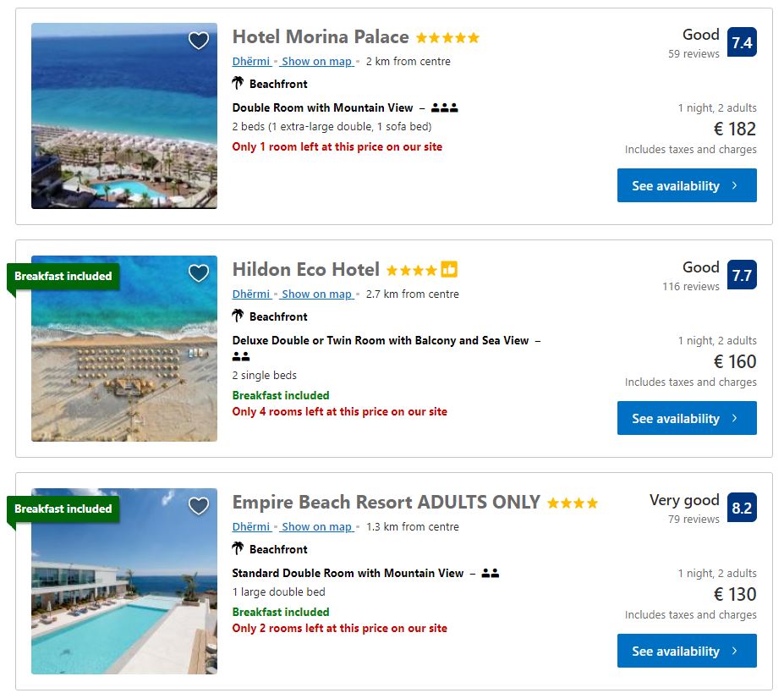The image size is (784, 693).
Task: Click green Breakfast included ribbon on Empire photo
Action: click(x=63, y=509)
